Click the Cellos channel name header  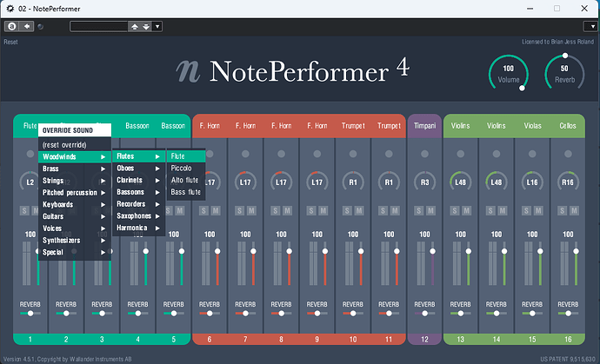(568, 126)
